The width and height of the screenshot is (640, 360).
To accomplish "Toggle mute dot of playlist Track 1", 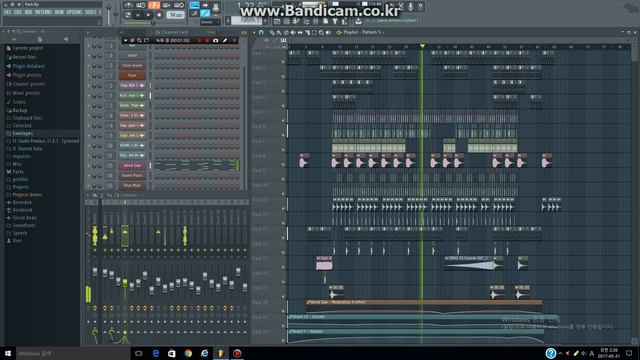I will click(x=283, y=62).
